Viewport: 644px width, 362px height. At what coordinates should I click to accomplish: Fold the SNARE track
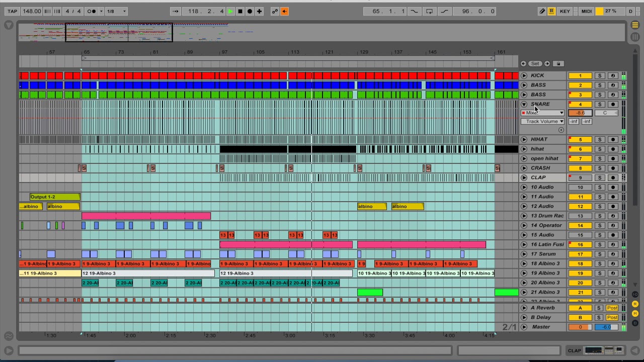524,104
